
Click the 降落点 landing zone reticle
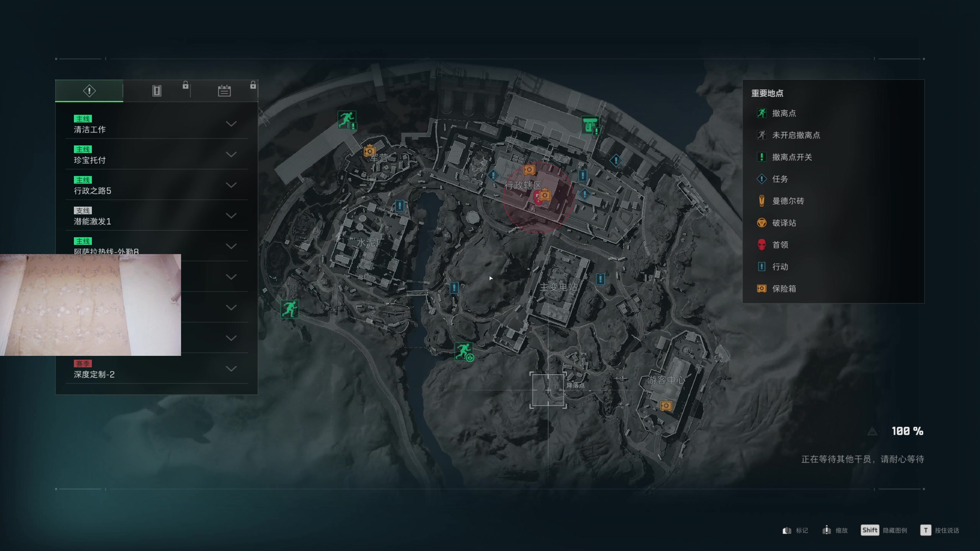click(x=548, y=390)
